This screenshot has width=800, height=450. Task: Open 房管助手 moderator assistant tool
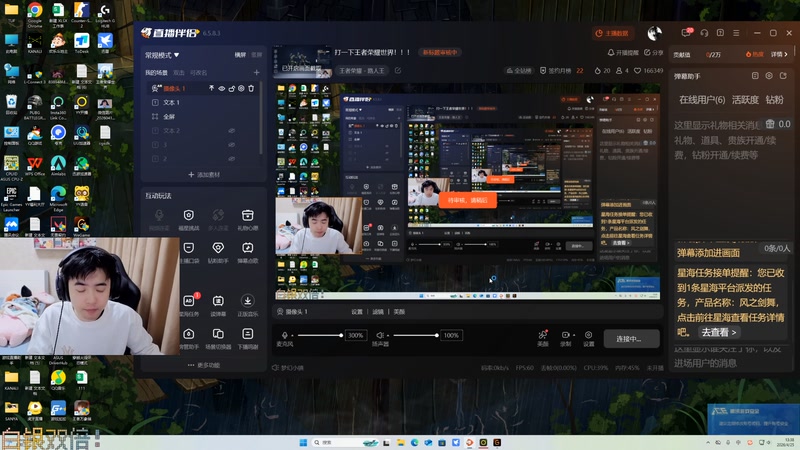[x=189, y=338]
